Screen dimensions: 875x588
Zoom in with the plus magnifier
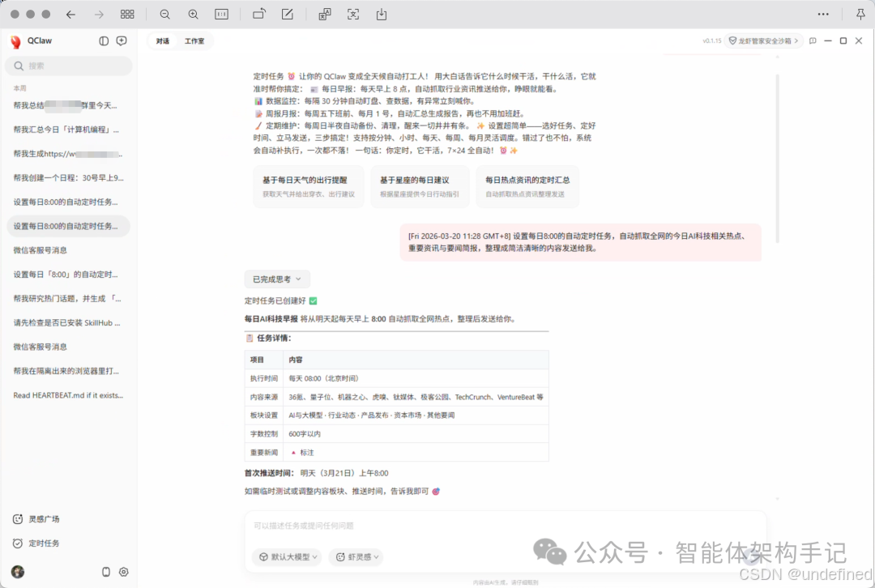click(193, 15)
